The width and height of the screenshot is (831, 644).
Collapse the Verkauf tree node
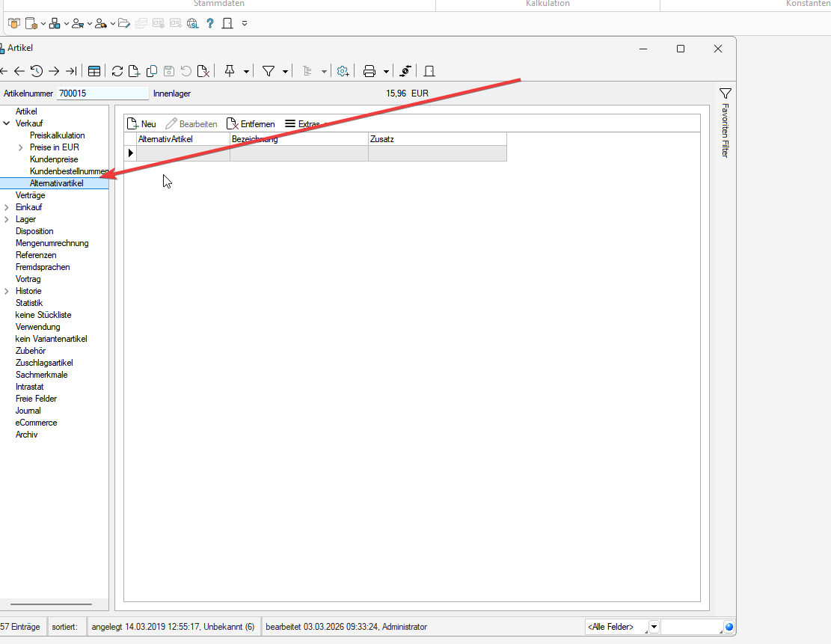tap(7, 123)
